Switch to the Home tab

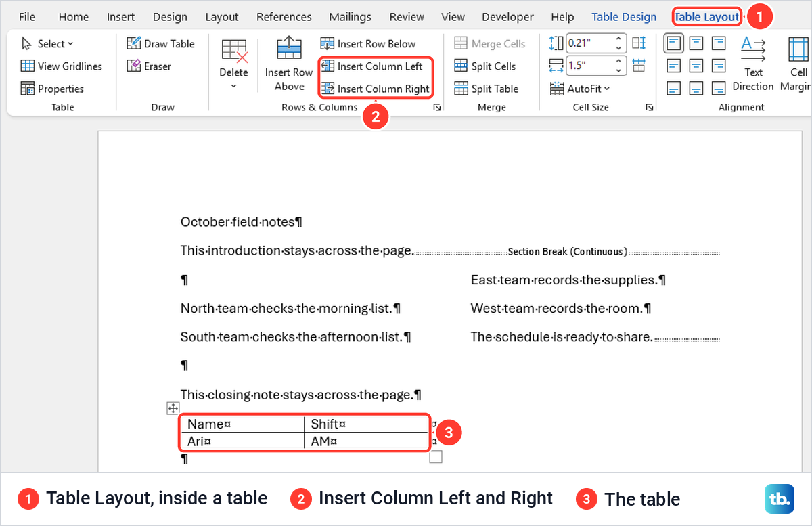click(x=74, y=17)
